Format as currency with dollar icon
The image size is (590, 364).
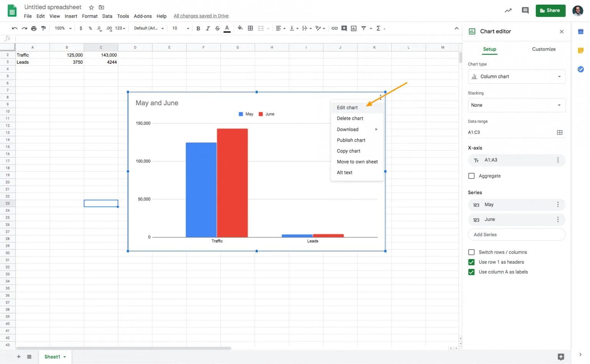(81, 28)
